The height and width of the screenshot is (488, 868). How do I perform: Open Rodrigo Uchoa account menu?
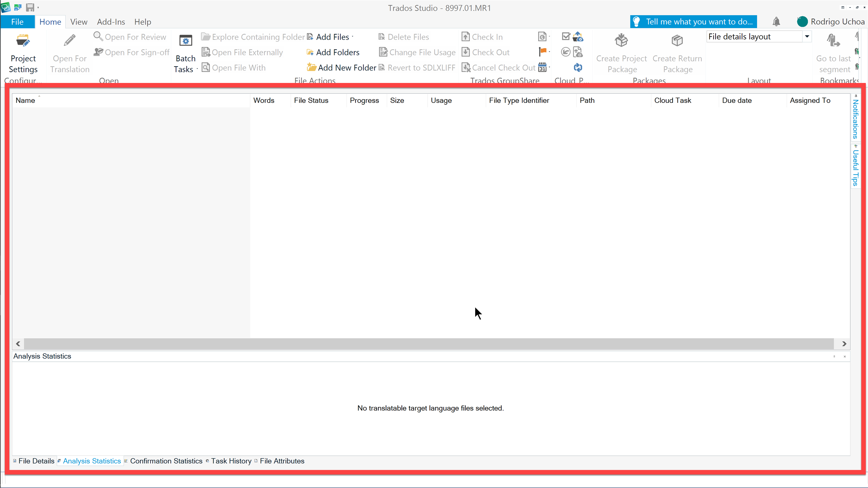831,22
